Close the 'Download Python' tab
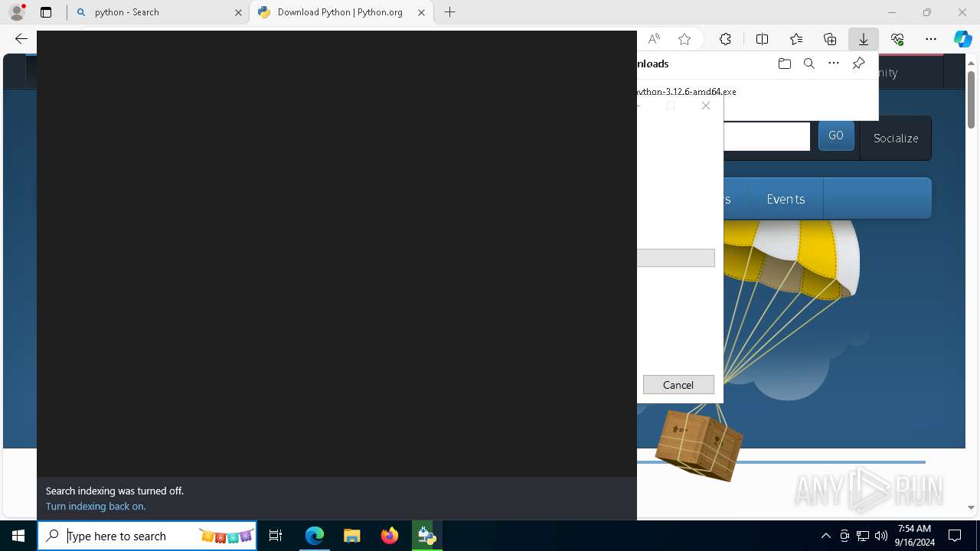980x551 pixels. click(x=421, y=12)
